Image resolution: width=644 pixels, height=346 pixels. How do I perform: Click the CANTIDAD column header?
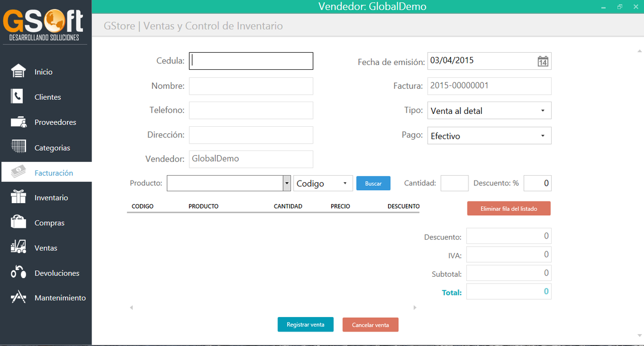pyautogui.click(x=288, y=206)
